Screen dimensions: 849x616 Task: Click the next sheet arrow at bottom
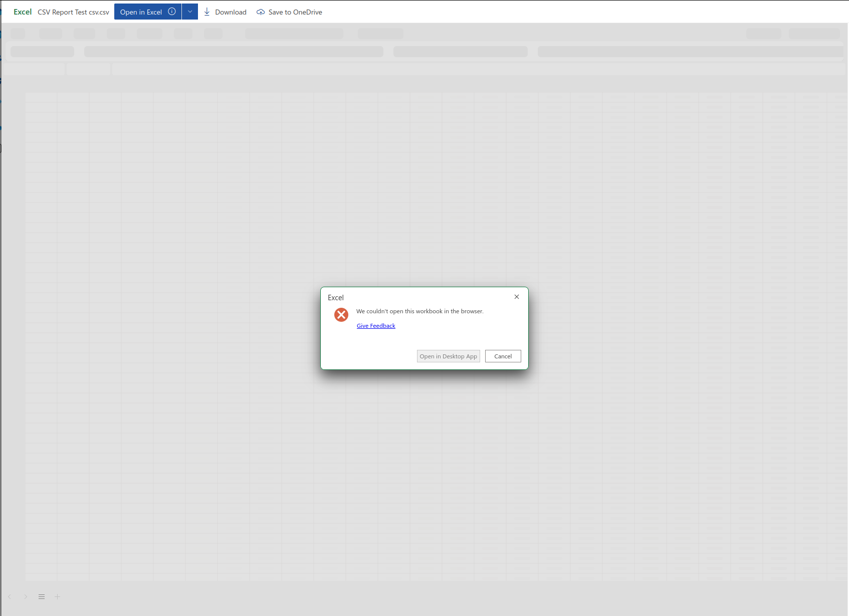26,596
